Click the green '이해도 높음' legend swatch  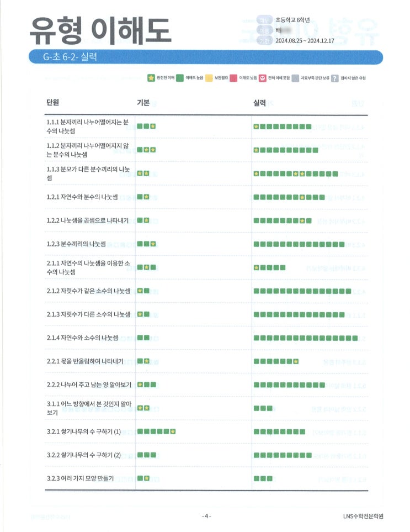pos(180,78)
